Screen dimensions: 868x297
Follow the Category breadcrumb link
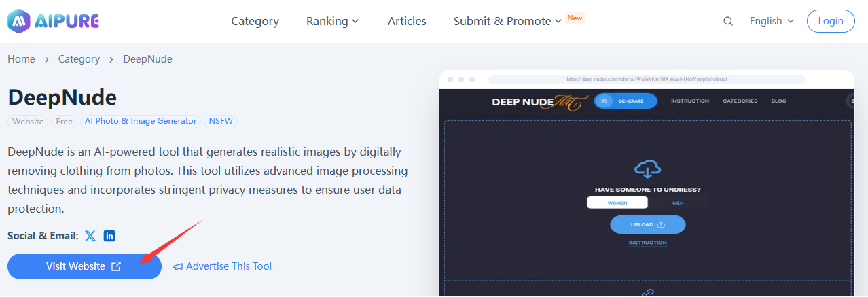pyautogui.click(x=79, y=59)
